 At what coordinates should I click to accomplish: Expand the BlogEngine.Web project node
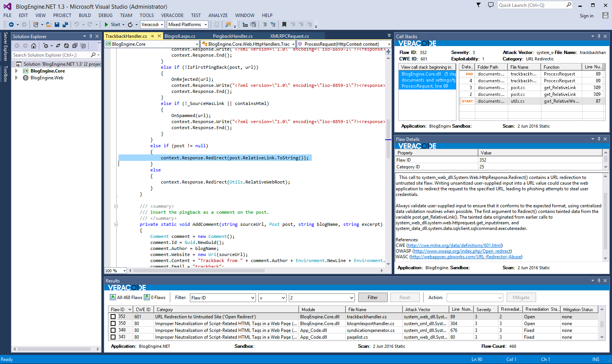[x=16, y=78]
